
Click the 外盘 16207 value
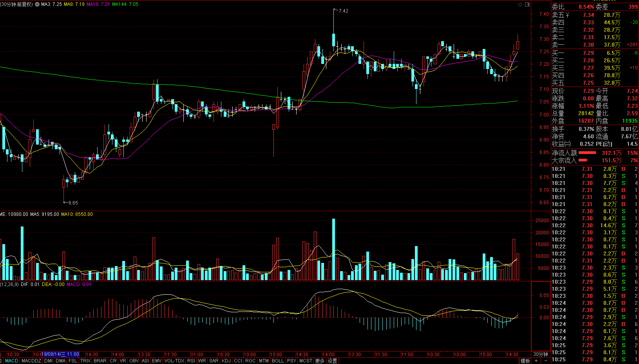[x=586, y=121]
